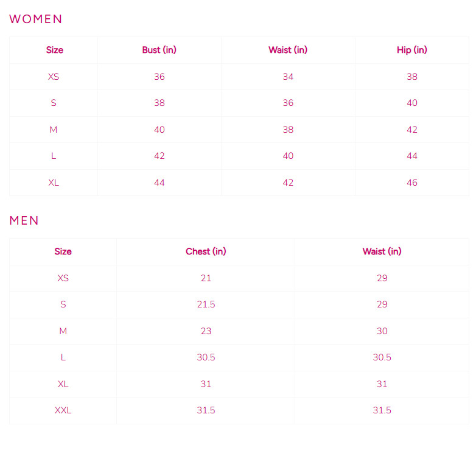Select the women's hip value 46
This screenshot has width=476, height=473.
coord(412,183)
